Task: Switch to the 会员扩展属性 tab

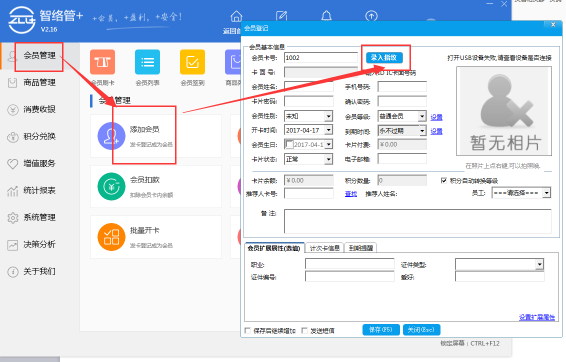Action: pyautogui.click(x=274, y=248)
